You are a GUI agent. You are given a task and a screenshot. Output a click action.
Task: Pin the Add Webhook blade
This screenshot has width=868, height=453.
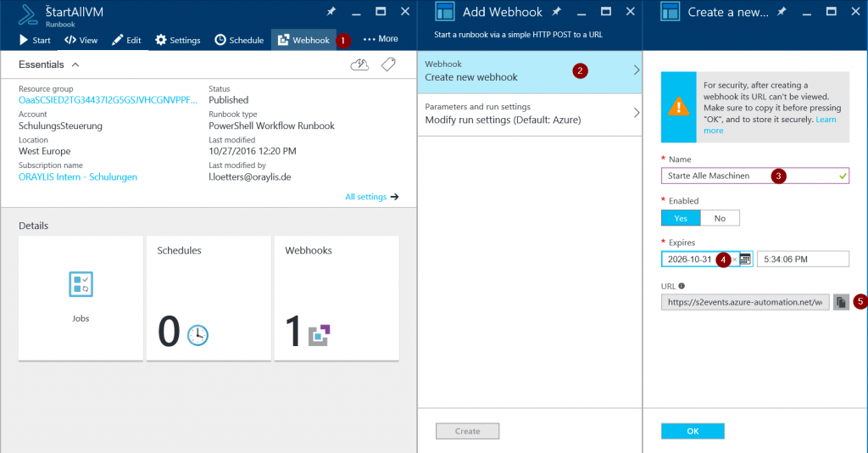[x=556, y=11]
